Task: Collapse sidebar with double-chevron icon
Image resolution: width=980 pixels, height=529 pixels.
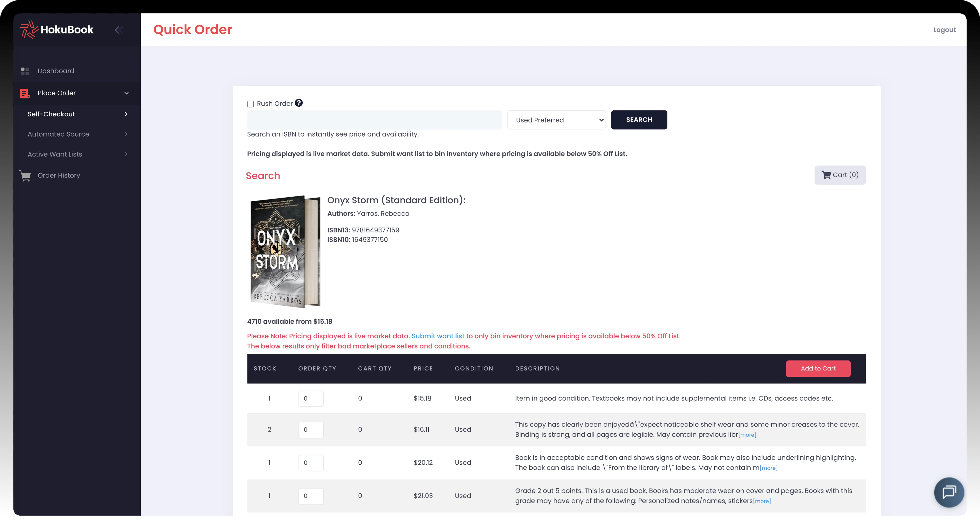Action: pyautogui.click(x=119, y=30)
